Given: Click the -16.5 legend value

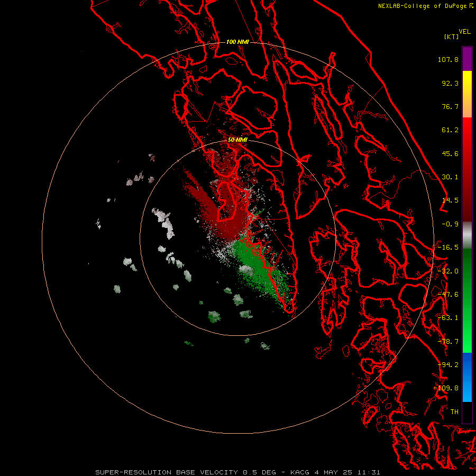Looking at the screenshot, I should pos(448,248).
